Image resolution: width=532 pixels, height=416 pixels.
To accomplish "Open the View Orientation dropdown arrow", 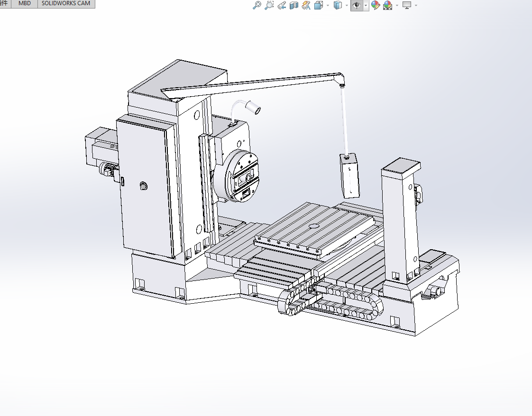I will 328,5.
